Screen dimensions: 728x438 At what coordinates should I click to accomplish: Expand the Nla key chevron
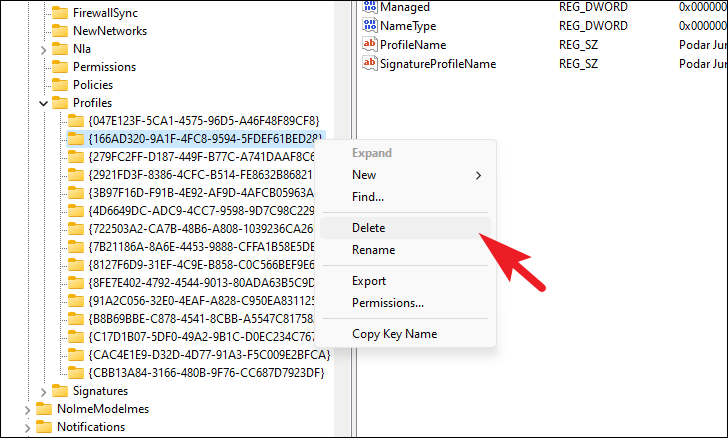click(43, 49)
